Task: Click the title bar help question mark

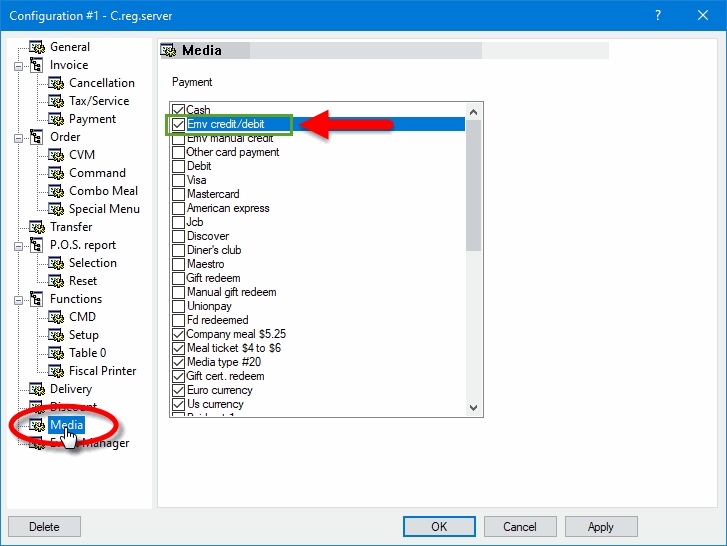Action: click(x=658, y=15)
